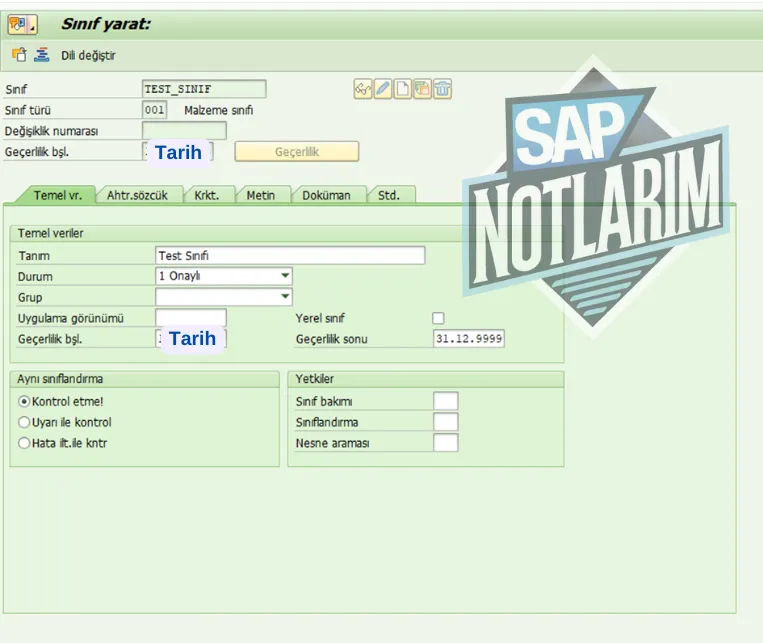Screen dimensions: 763x643
Task: Click the copy-from template icon
Action: pos(422,89)
